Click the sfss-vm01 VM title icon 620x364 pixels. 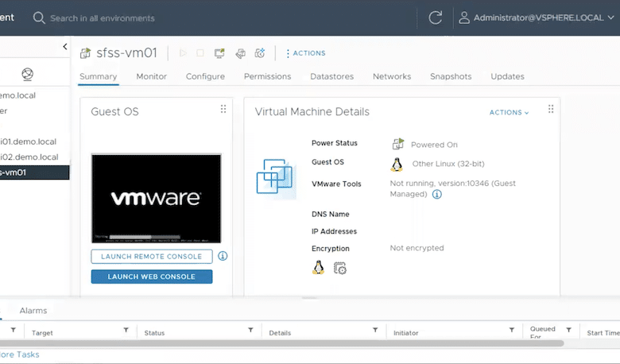click(85, 53)
